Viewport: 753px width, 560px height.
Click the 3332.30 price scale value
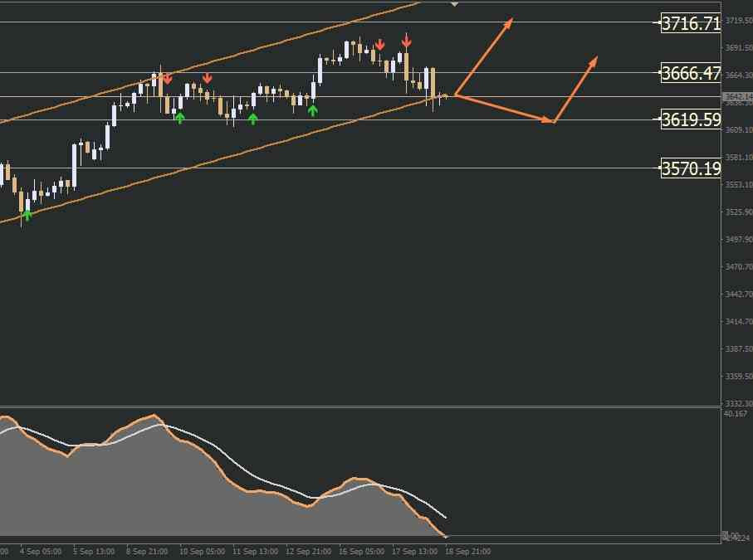739,403
